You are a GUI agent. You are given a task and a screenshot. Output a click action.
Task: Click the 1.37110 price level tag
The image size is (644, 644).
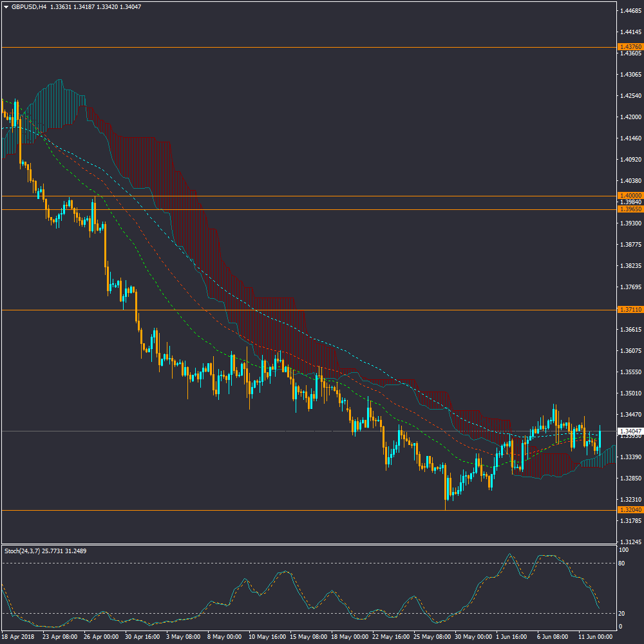click(629, 310)
